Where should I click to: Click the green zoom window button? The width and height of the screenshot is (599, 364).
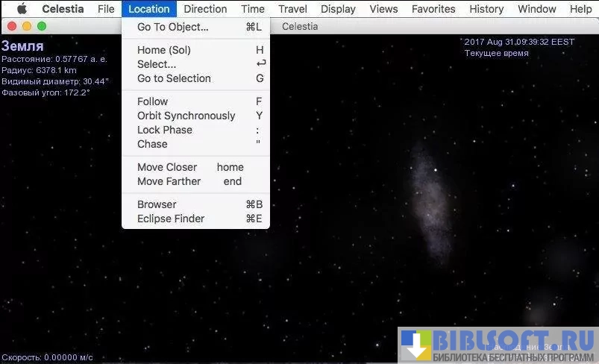point(42,26)
